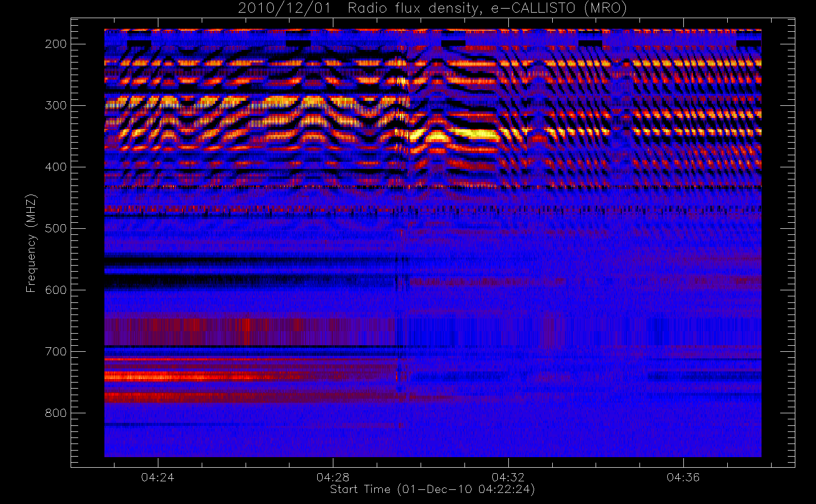Click the 04:36 time axis label

point(683,477)
